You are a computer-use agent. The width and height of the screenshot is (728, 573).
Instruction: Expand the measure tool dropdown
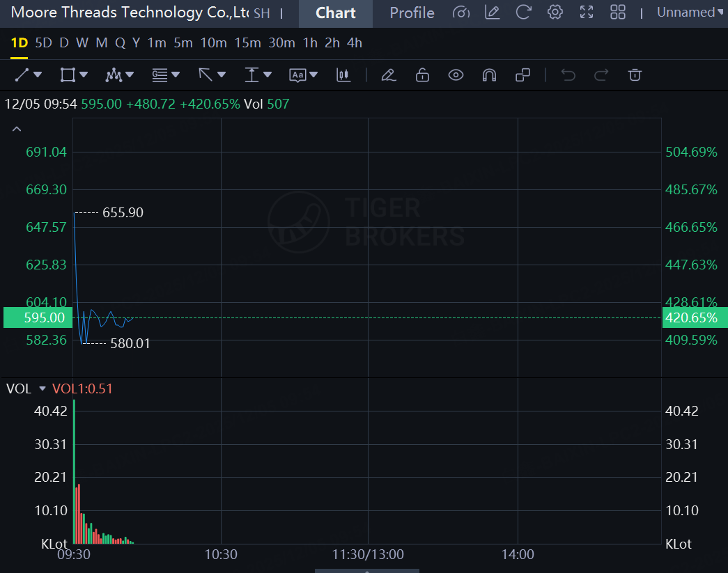[268, 74]
